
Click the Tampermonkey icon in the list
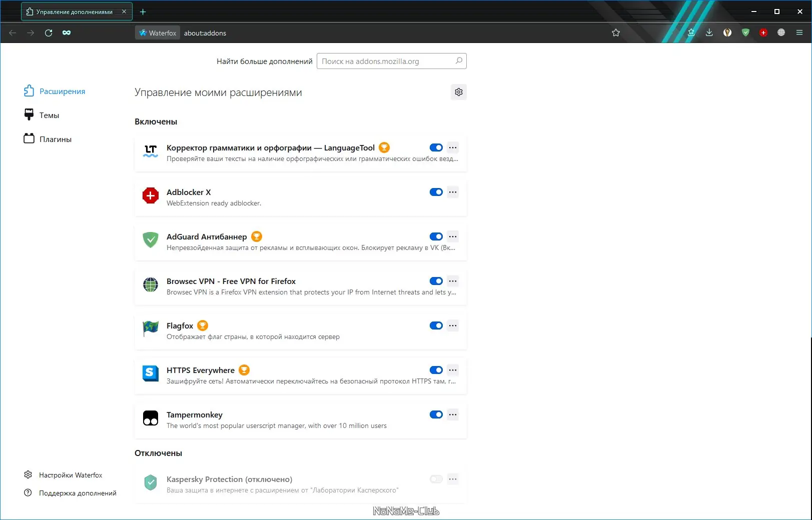click(151, 418)
